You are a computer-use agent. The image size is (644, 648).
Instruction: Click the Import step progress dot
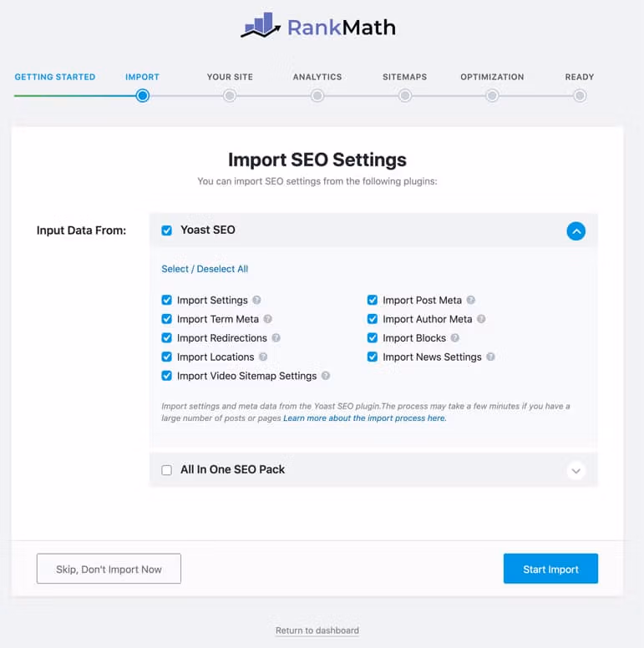tap(143, 96)
